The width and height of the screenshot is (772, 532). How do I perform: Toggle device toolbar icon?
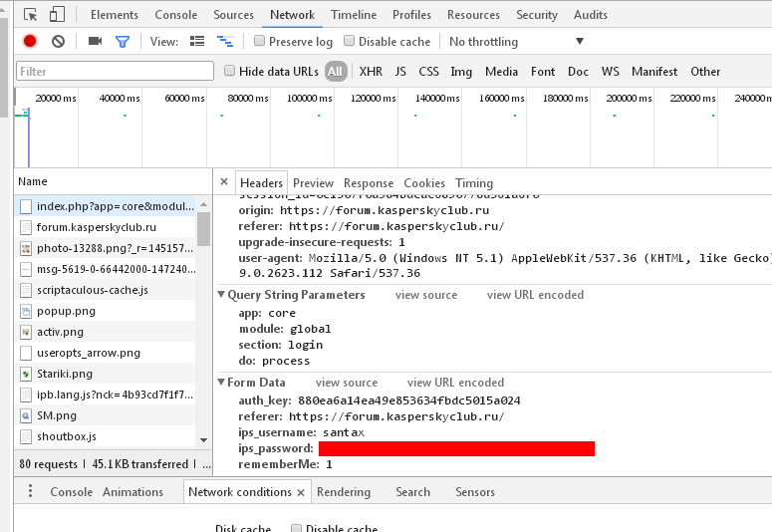pyautogui.click(x=57, y=15)
